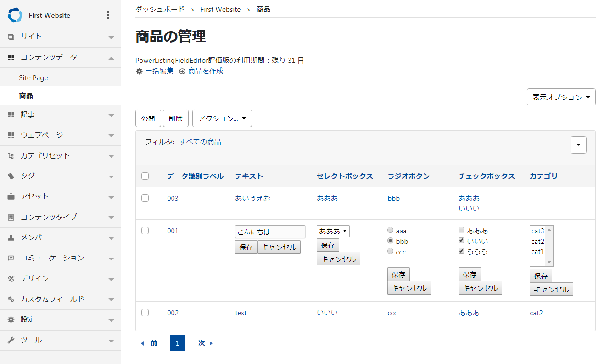The image size is (610, 364).
Task: Cancel the ラジオボタン field edit
Action: coord(409,288)
